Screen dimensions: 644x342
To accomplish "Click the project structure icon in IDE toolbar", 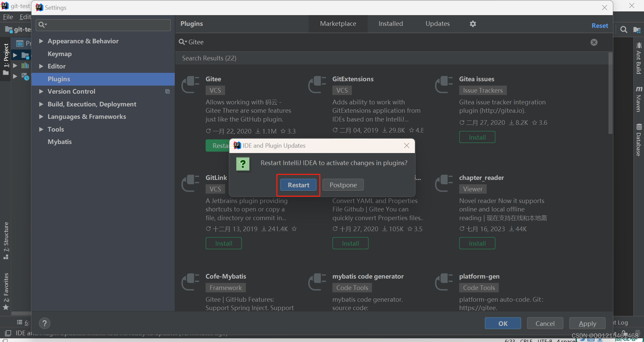I will [x=637, y=30].
